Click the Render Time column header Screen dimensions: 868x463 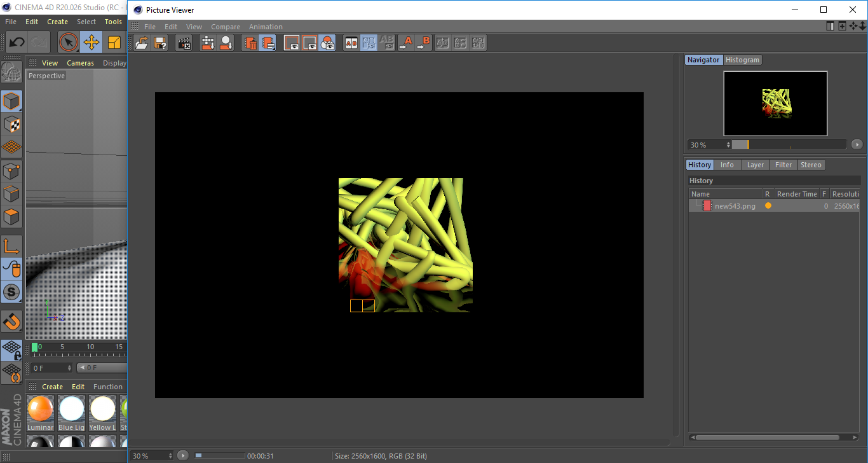point(797,194)
